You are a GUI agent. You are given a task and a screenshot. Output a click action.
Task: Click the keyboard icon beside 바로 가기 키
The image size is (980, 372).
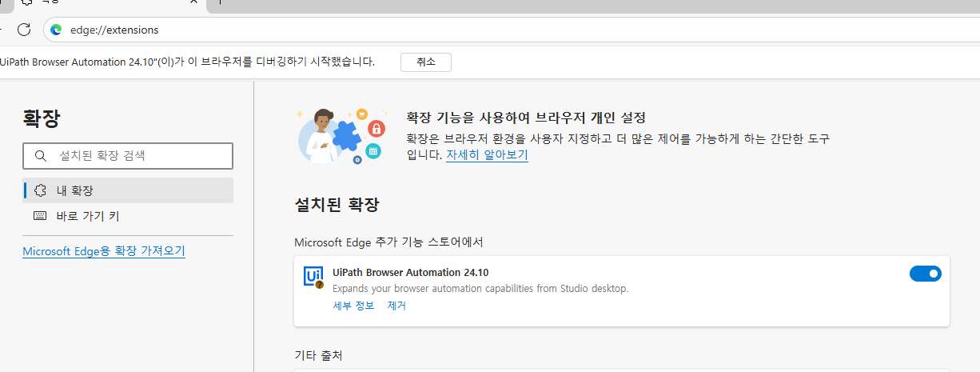point(41,216)
